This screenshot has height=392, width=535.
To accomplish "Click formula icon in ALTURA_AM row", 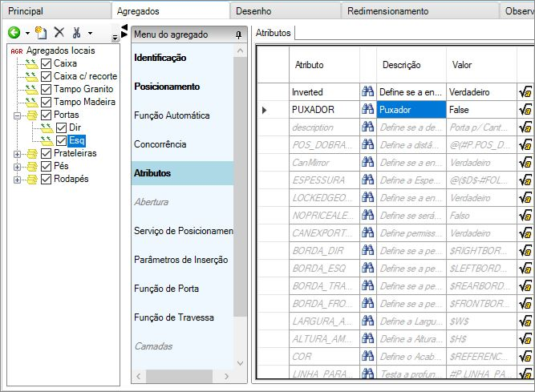I will tap(525, 339).
